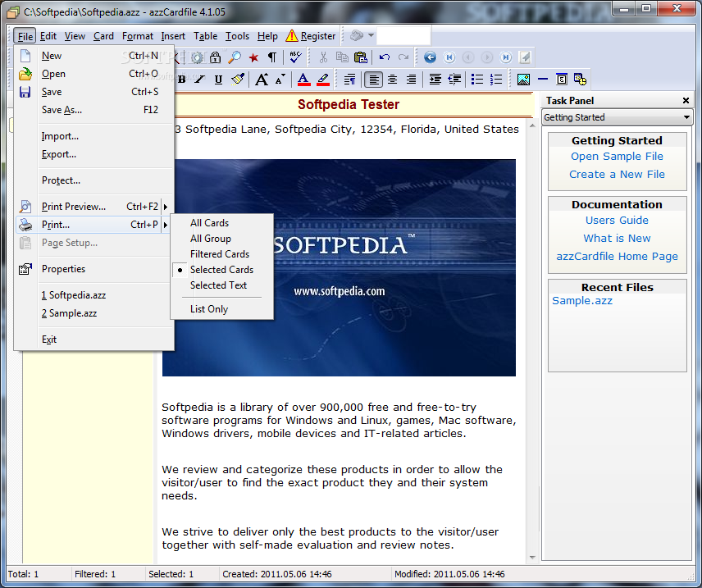Run the ABC spell check tool
Viewport: 702px width, 588px height.
tap(295, 57)
